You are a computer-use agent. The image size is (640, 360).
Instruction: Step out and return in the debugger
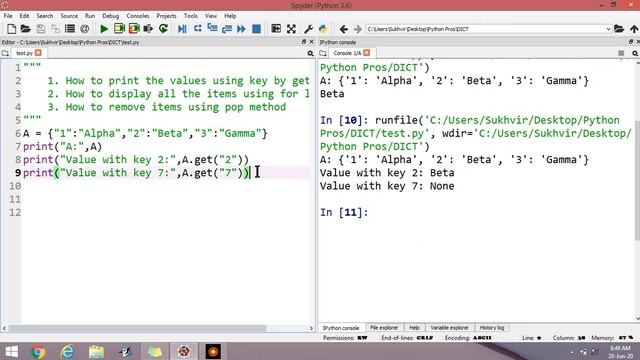click(x=227, y=29)
